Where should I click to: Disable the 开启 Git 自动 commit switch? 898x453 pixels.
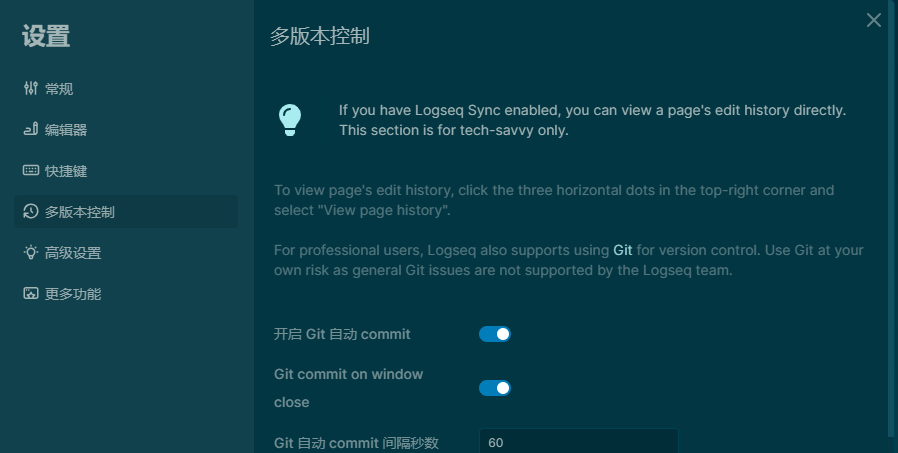[495, 334]
